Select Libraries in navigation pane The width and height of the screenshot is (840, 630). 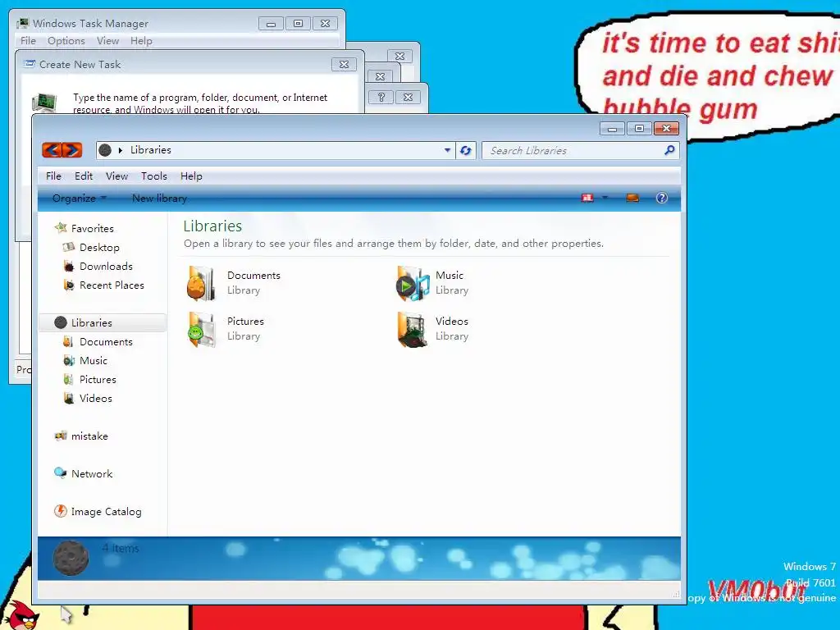(x=103, y=323)
